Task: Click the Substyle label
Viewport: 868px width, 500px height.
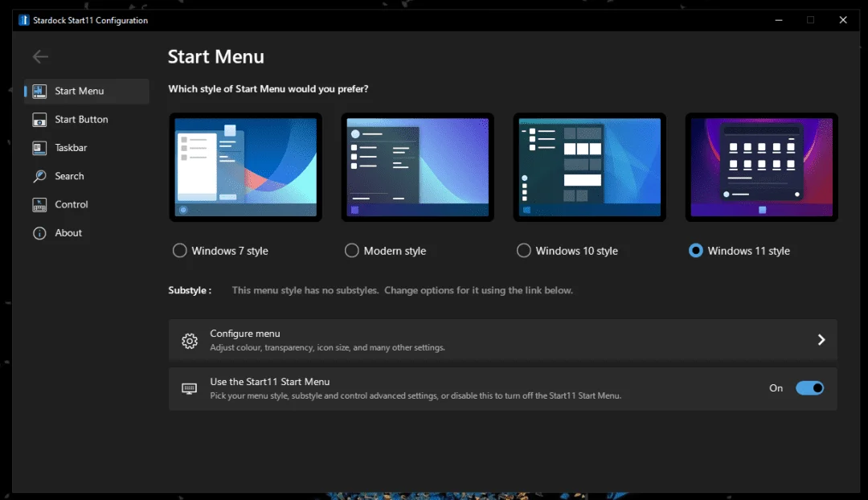Action: pos(190,290)
